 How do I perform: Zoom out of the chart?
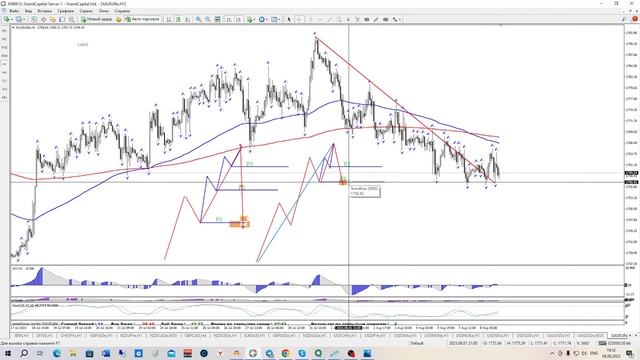coord(208,19)
